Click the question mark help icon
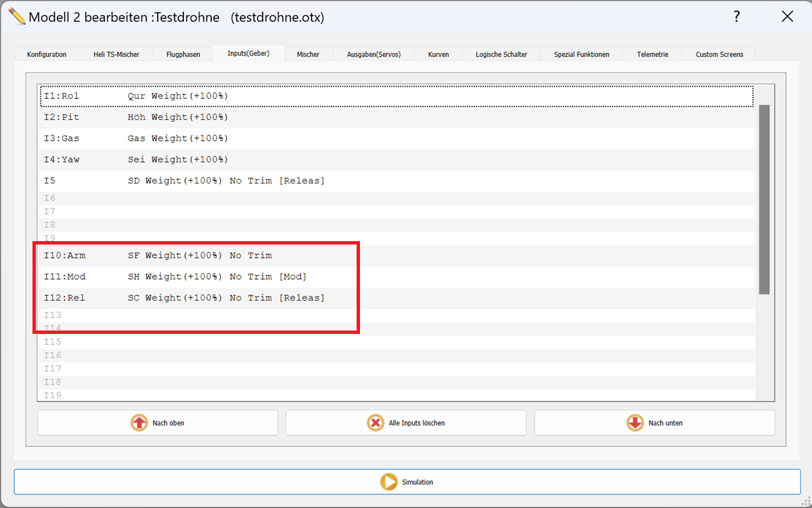 [737, 17]
